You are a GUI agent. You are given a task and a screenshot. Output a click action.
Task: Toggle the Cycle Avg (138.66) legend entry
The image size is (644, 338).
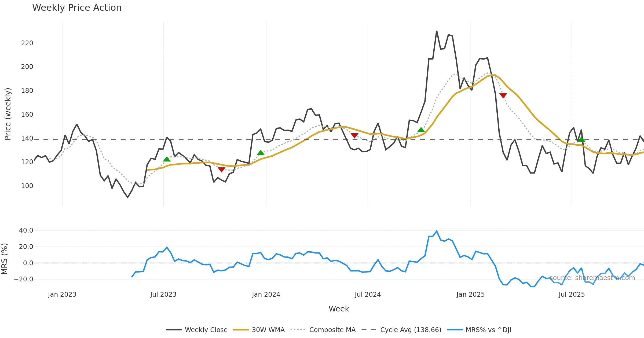click(x=411, y=330)
